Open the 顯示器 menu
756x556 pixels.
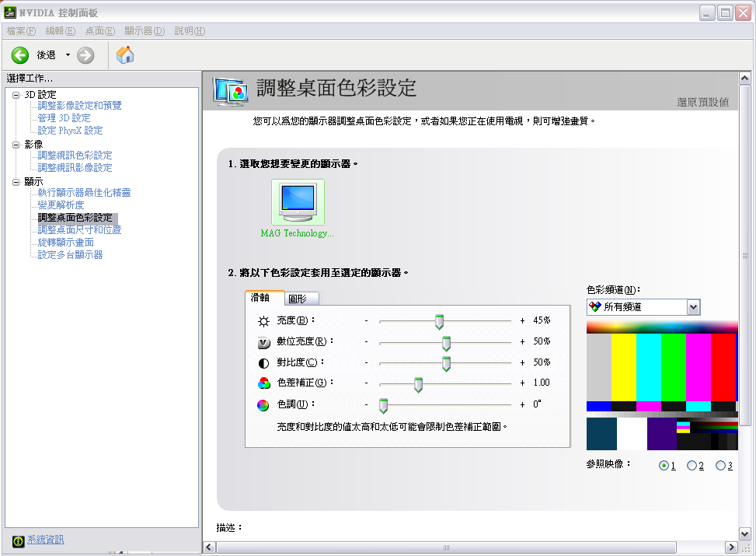tap(145, 31)
